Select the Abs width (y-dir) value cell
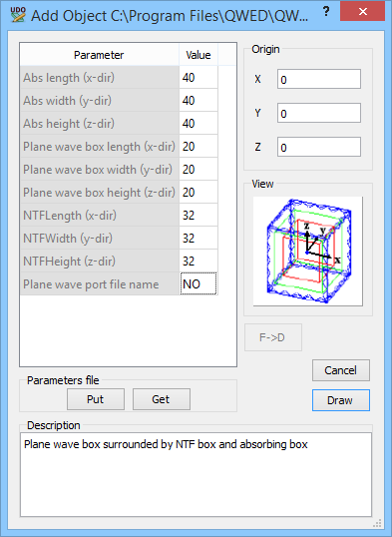 point(198,101)
